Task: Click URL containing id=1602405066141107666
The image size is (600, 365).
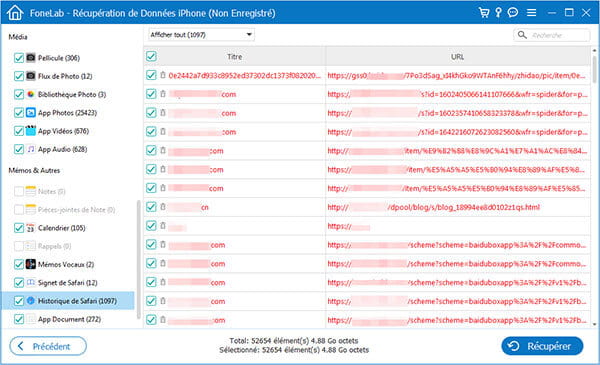Action: click(x=457, y=94)
